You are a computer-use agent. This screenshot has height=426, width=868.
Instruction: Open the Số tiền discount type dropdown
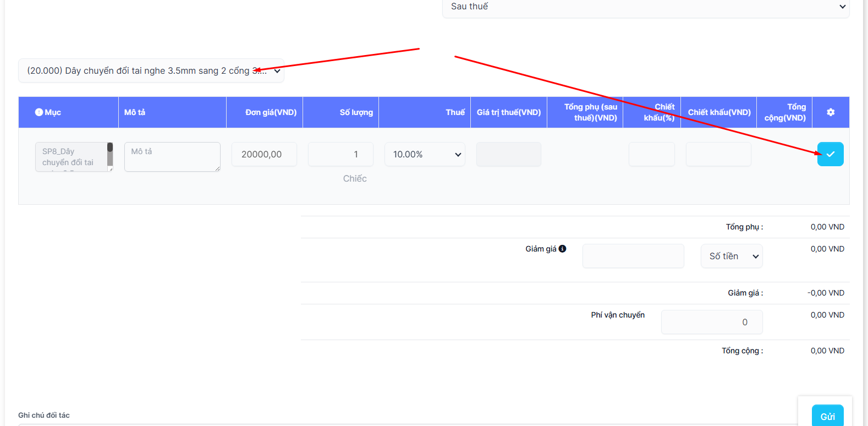[732, 256]
